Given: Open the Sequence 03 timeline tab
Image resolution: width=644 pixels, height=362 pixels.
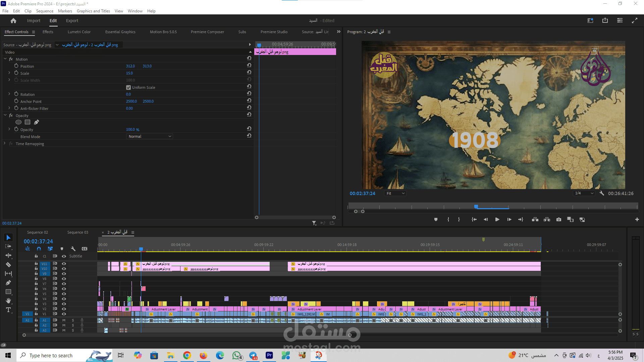Looking at the screenshot, I should (77, 232).
